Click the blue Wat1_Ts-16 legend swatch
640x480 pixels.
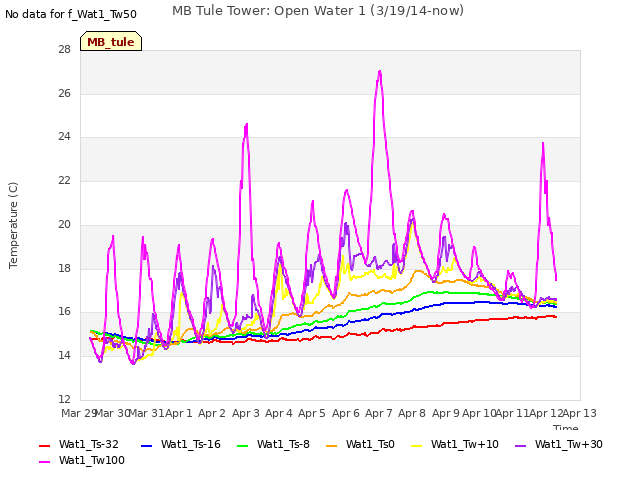(146, 446)
